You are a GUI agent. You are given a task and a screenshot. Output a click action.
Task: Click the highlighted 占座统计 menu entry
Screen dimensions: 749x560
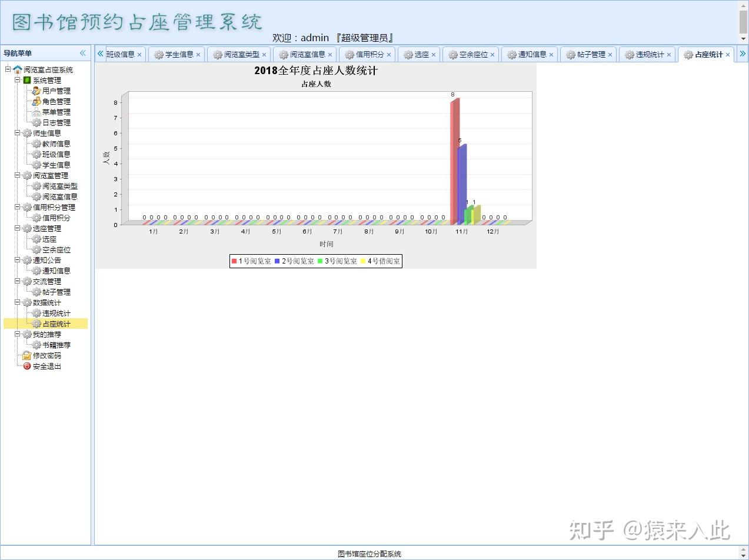pos(56,324)
